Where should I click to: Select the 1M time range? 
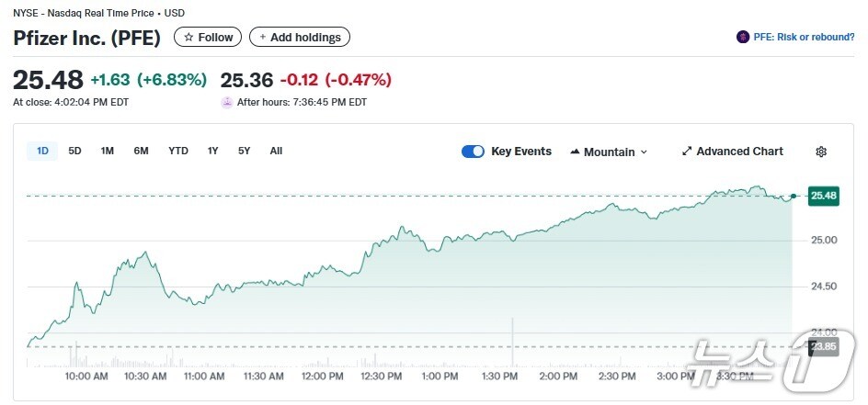click(x=108, y=151)
